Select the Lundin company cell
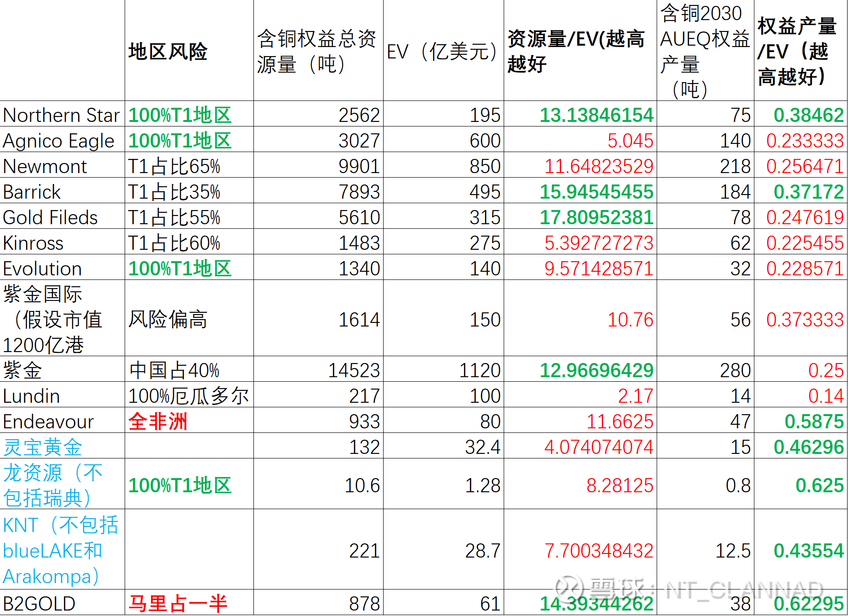Screen dimensions: 848x616 [x=62, y=395]
